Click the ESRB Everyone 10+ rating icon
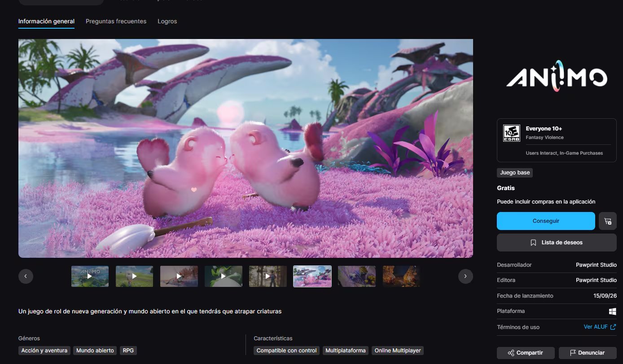Viewport: 623px width, 364px height. [512, 133]
